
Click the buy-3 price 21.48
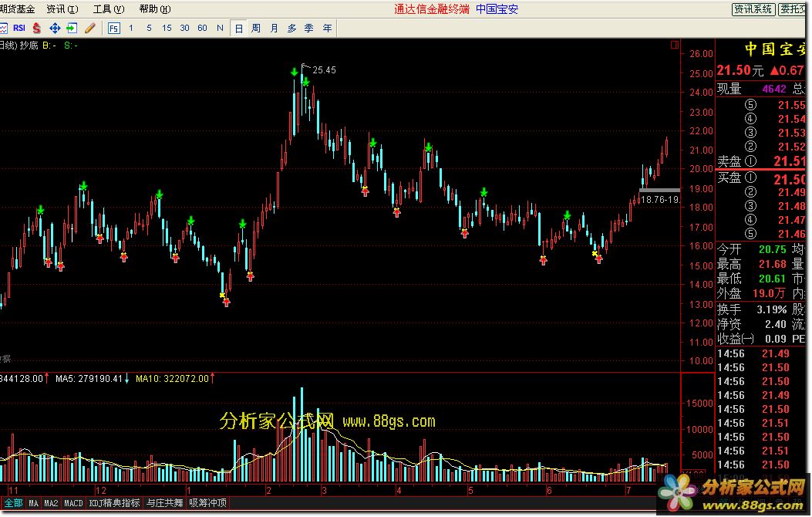(791, 206)
